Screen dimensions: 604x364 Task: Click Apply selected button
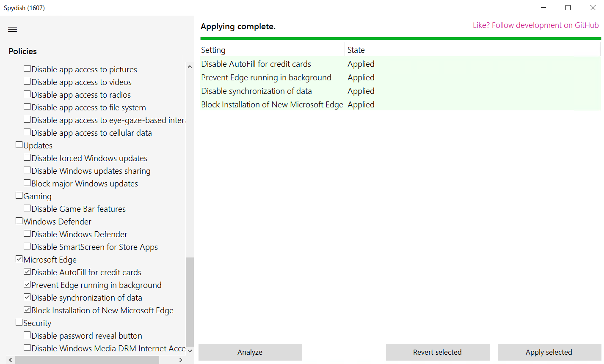click(x=549, y=352)
